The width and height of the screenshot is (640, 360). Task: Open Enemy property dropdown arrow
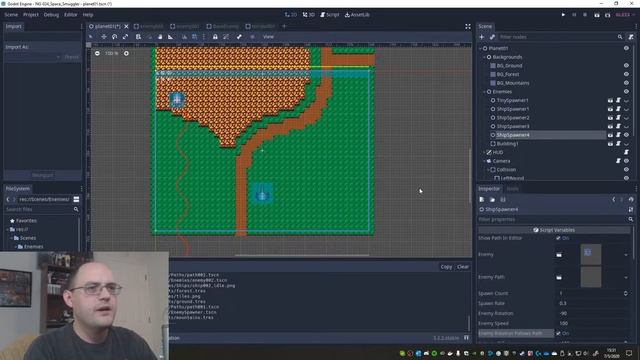[626, 255]
